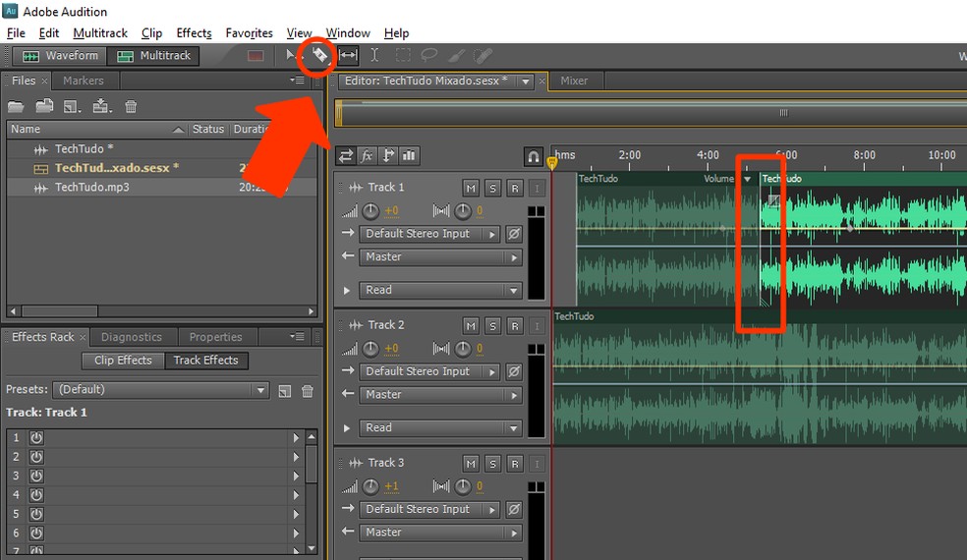This screenshot has height=560, width=967.
Task: Open the Favorites menu
Action: pyautogui.click(x=250, y=33)
